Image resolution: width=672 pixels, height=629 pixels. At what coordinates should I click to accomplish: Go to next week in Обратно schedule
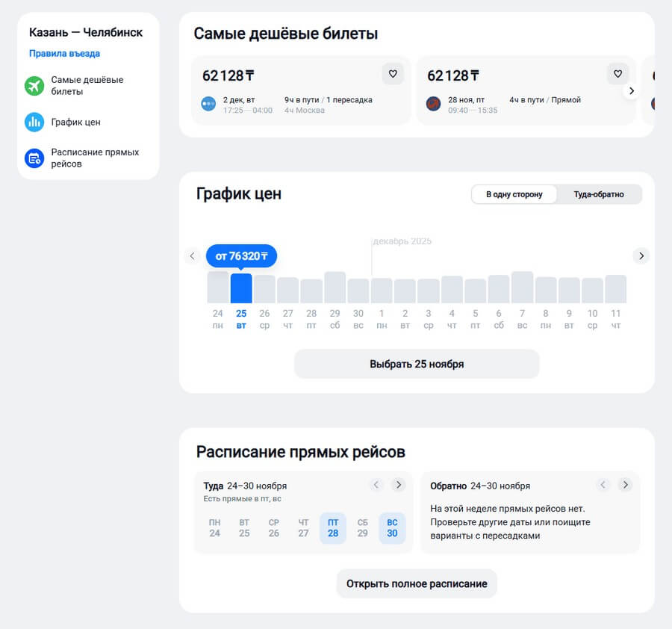tap(625, 485)
